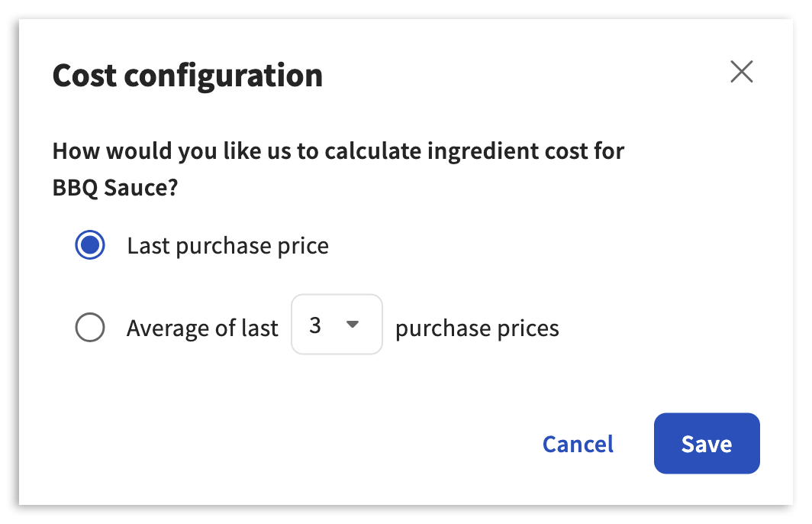Click the "Cost configuration" dialog title
The height and width of the screenshot is (524, 812).
point(187,76)
